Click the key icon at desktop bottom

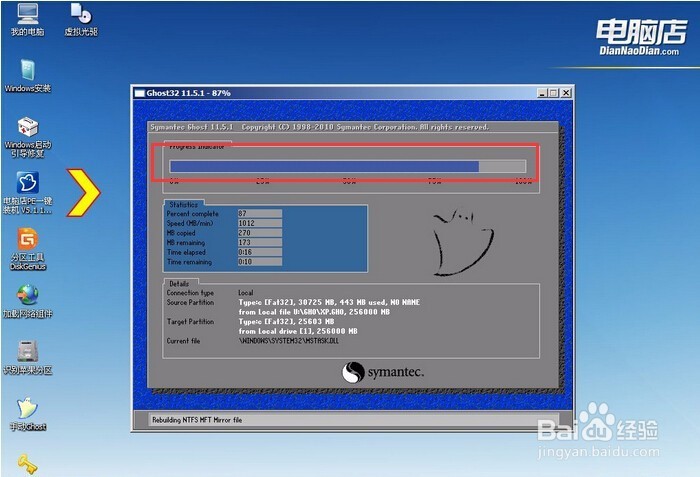tap(28, 464)
